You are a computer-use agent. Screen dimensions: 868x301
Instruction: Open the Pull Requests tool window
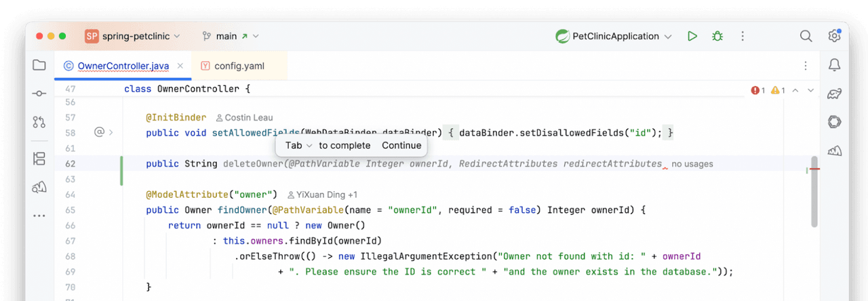tap(39, 122)
